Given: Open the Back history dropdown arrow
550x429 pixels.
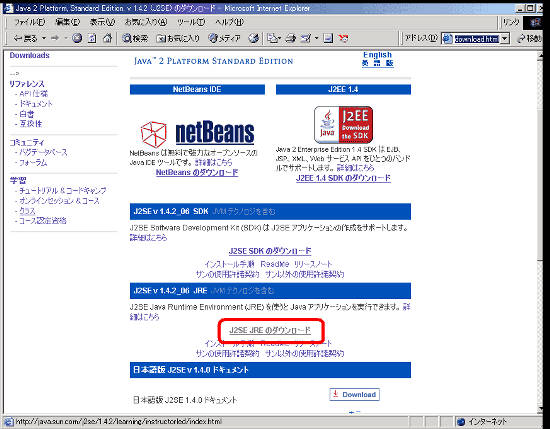Looking at the screenshot, I should (44, 38).
